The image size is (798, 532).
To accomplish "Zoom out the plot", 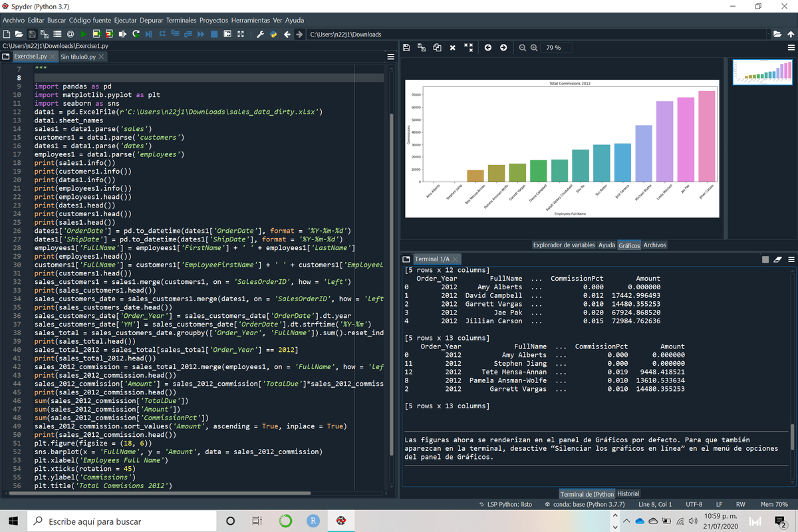I will [523, 48].
